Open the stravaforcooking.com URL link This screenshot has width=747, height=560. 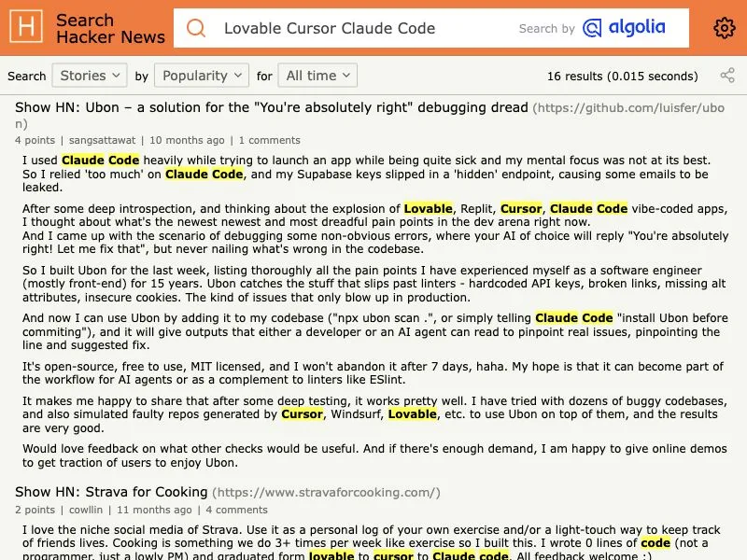[326, 493]
